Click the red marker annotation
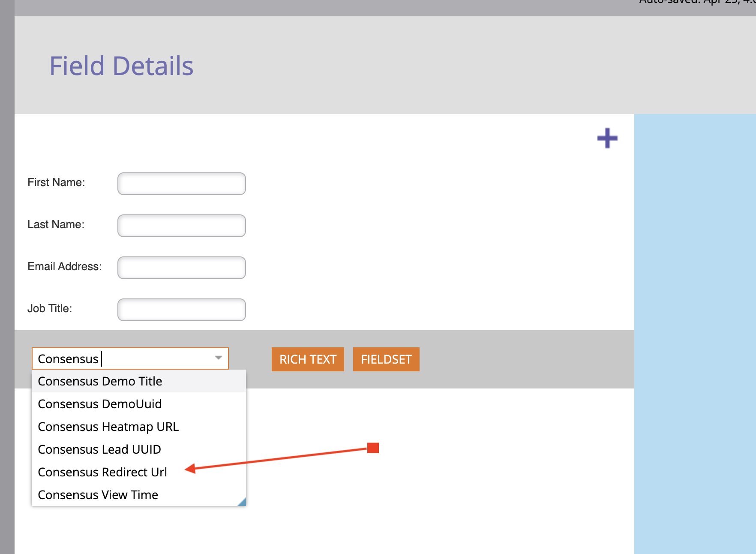 (x=373, y=449)
